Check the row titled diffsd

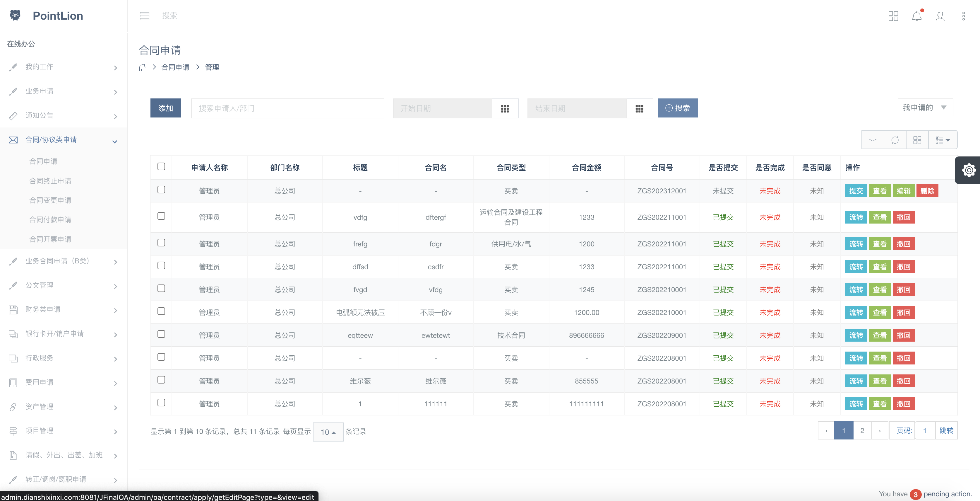[161, 266]
